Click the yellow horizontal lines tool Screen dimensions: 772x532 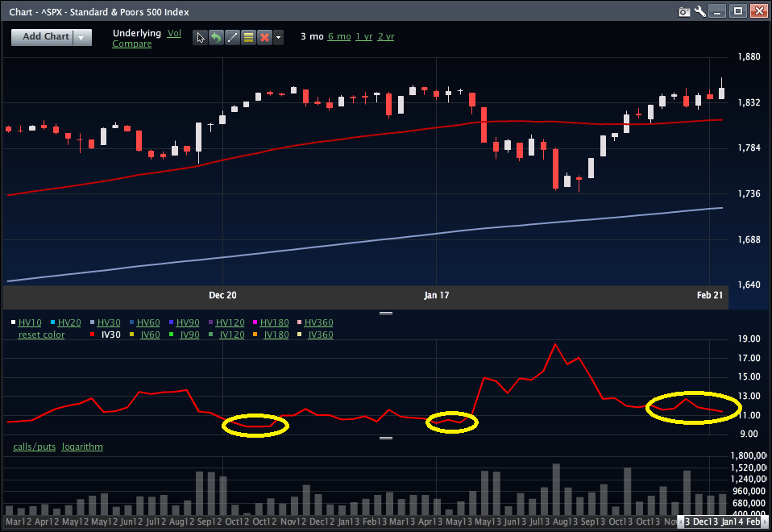pos(247,37)
